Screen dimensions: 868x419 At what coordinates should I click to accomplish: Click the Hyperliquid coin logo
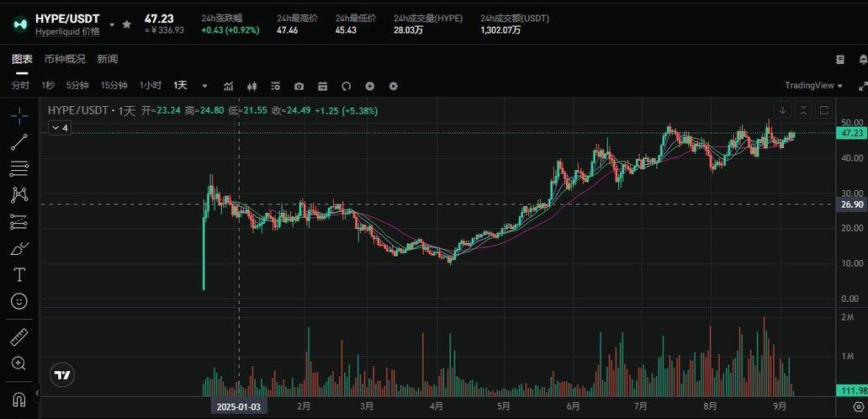[x=21, y=24]
